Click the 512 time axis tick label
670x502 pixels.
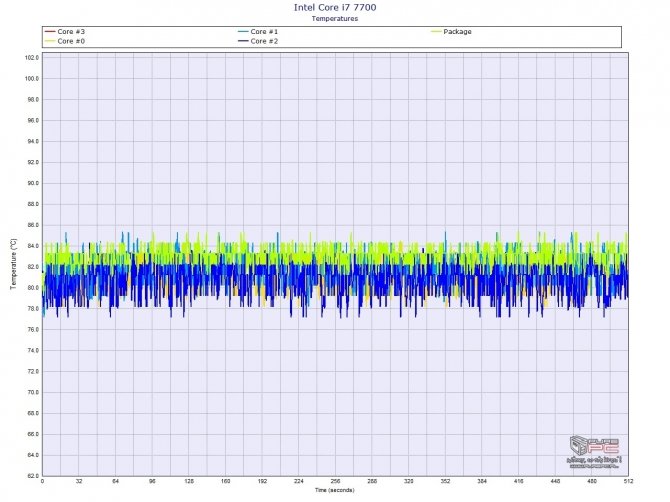tap(628, 481)
